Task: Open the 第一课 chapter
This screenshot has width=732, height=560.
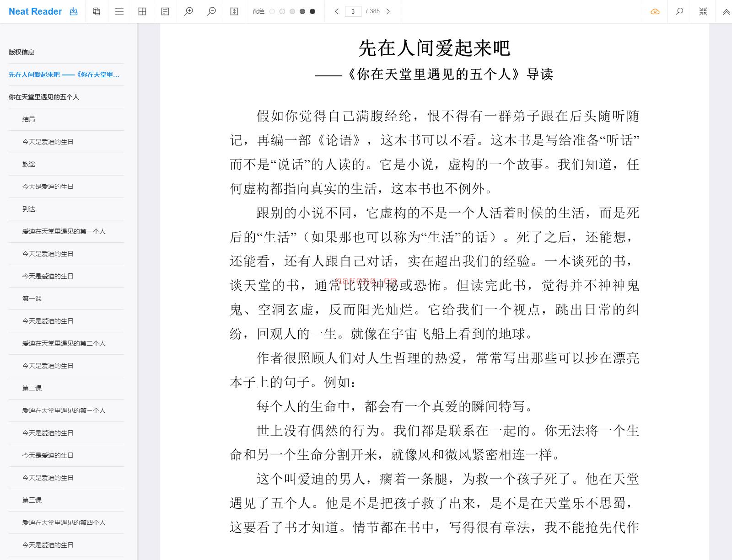Action: (32, 299)
